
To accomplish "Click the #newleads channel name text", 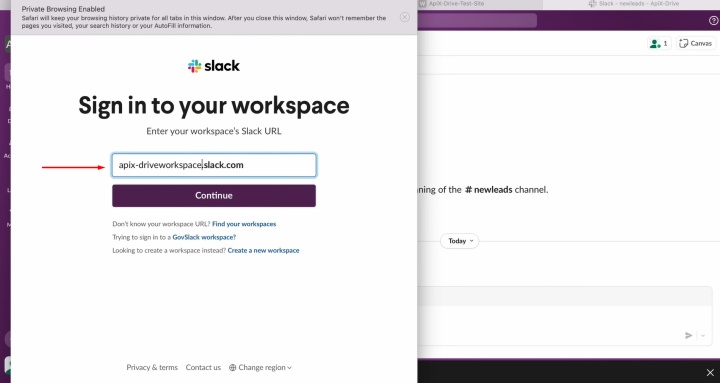I will (x=489, y=190).
